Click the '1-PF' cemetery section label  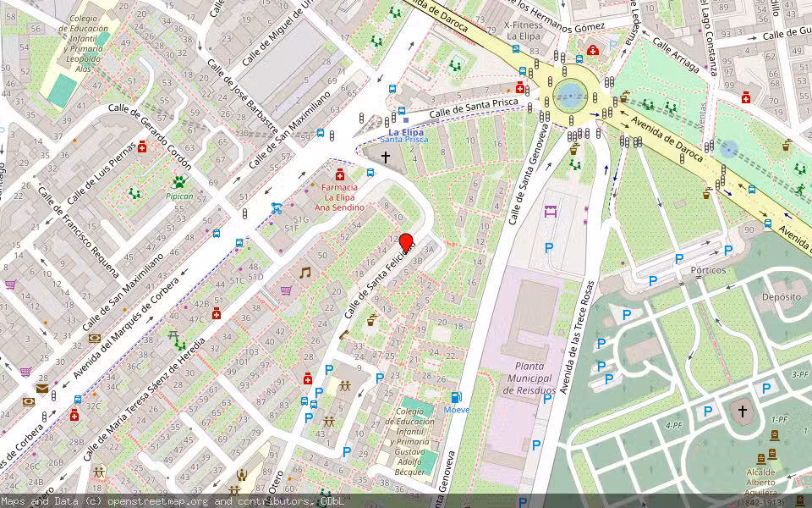(x=779, y=419)
